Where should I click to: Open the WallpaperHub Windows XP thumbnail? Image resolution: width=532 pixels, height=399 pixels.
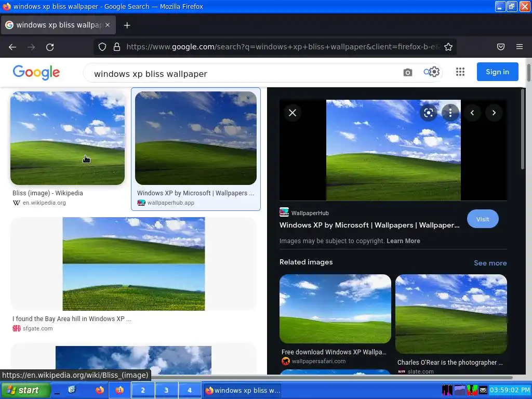pos(196,138)
